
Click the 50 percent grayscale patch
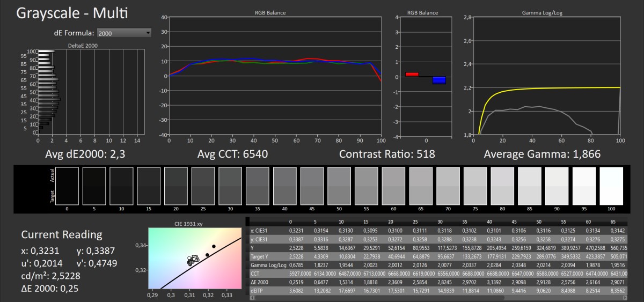tap(339, 186)
